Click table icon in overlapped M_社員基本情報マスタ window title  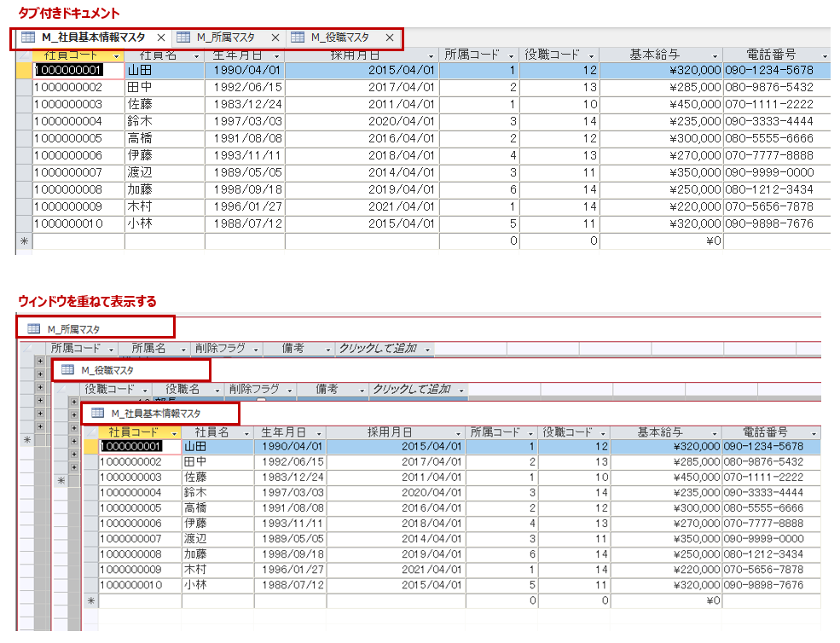pyautogui.click(x=97, y=414)
